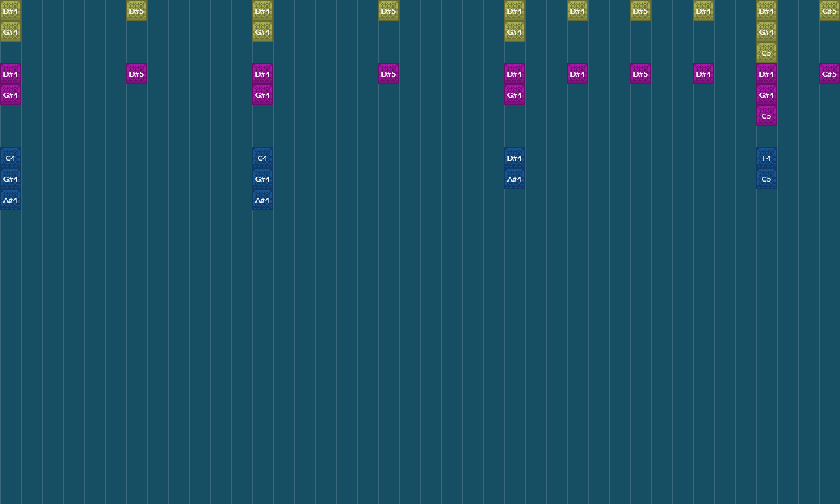Click the olive C#5 note block
840x504 pixels.
click(829, 10)
